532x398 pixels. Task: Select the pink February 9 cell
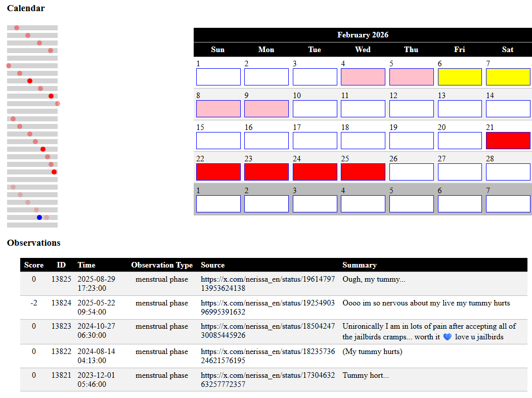pos(267,109)
